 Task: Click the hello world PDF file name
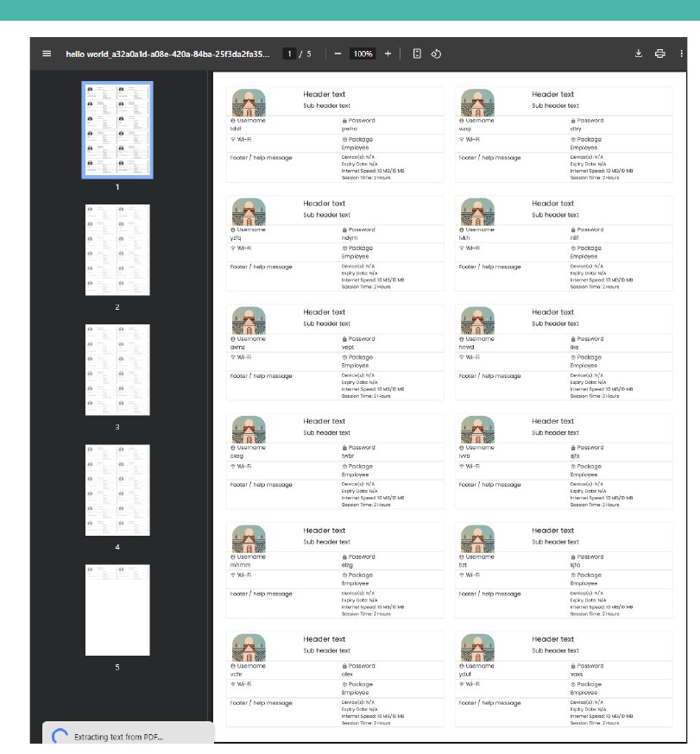pyautogui.click(x=167, y=53)
